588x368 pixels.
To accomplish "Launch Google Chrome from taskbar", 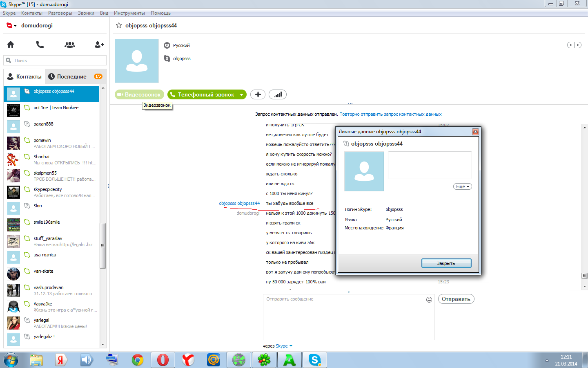I will click(138, 360).
